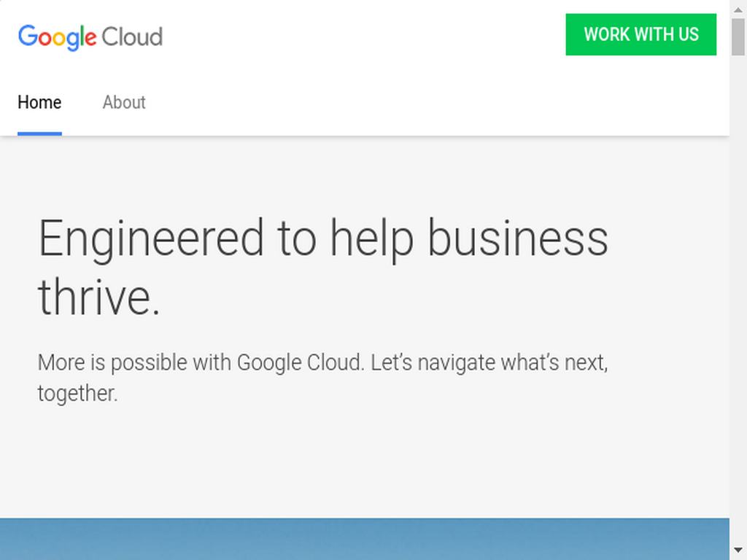Click the scrollbar down arrow
This screenshot has height=560, width=747.
tap(738, 551)
